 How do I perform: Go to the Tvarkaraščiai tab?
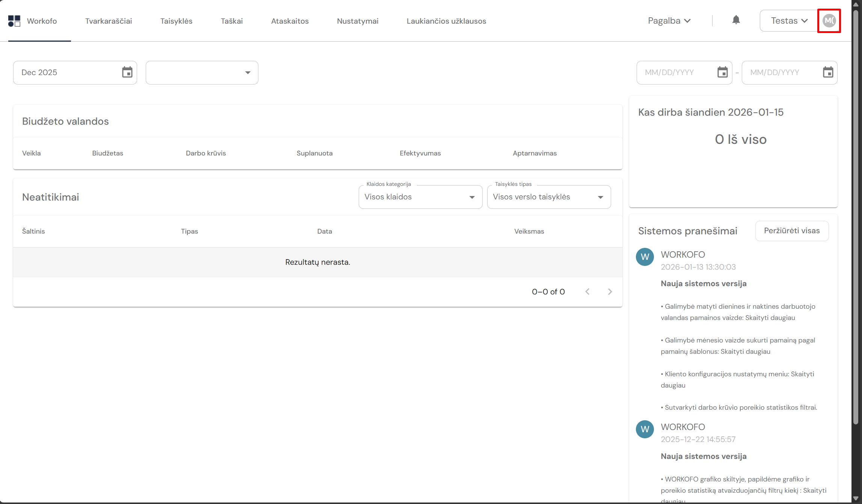109,21
